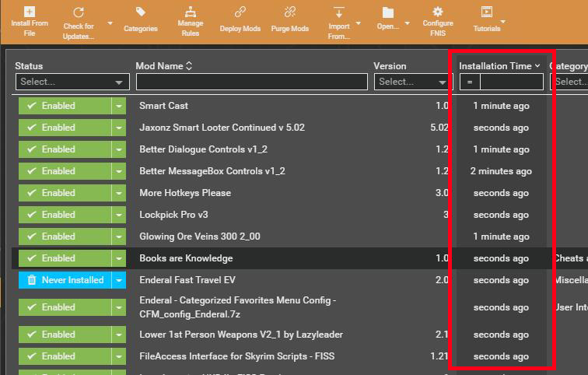Toggle Enabled for Lockpick Pro v3
The width and height of the screenshot is (588, 375).
pos(65,215)
